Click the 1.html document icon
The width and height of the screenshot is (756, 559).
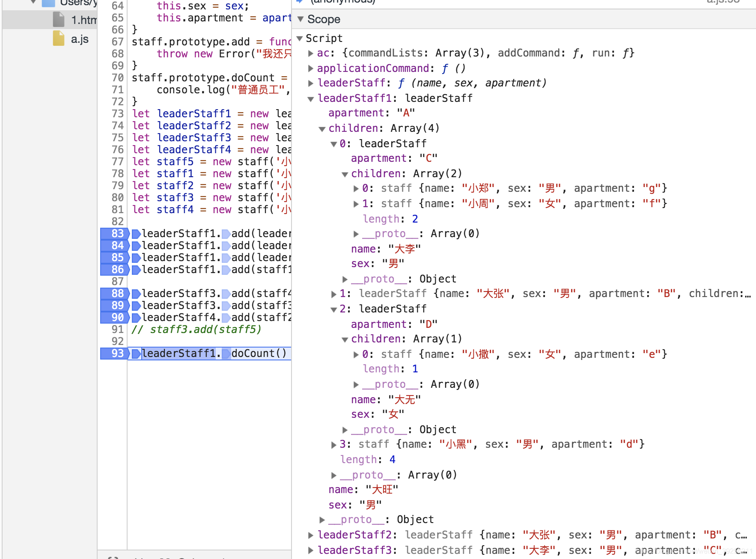click(x=59, y=20)
